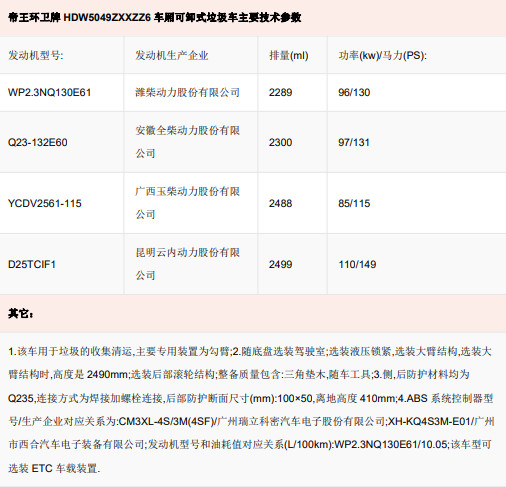Select displacement value 2488

coord(280,203)
